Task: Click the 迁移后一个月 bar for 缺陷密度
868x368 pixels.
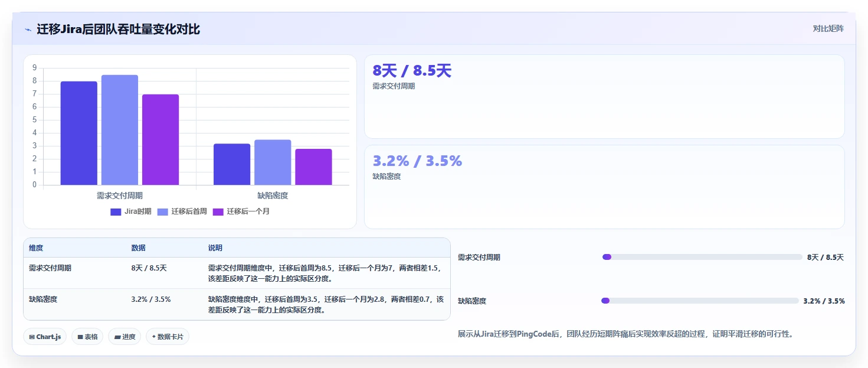Action: pos(313,167)
